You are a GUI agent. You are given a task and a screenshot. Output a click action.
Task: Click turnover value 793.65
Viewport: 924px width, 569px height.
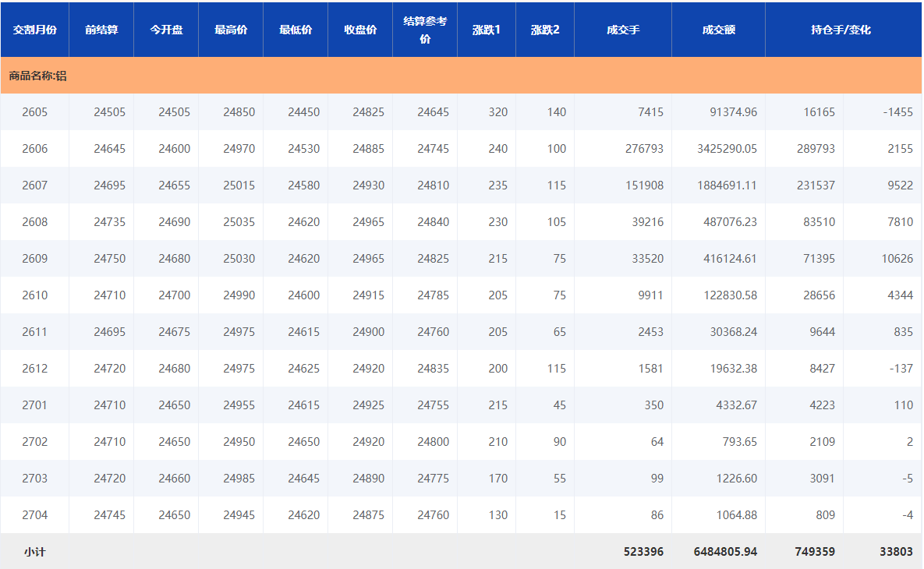pos(739,441)
